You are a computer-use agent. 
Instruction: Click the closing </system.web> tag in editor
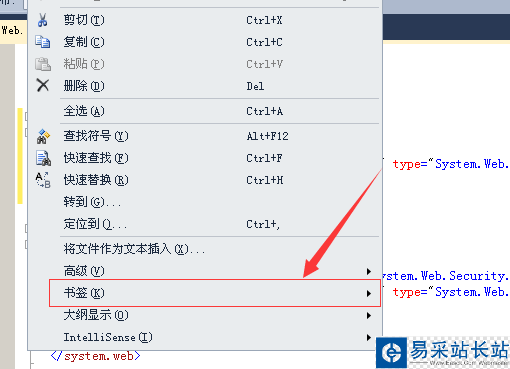96,356
